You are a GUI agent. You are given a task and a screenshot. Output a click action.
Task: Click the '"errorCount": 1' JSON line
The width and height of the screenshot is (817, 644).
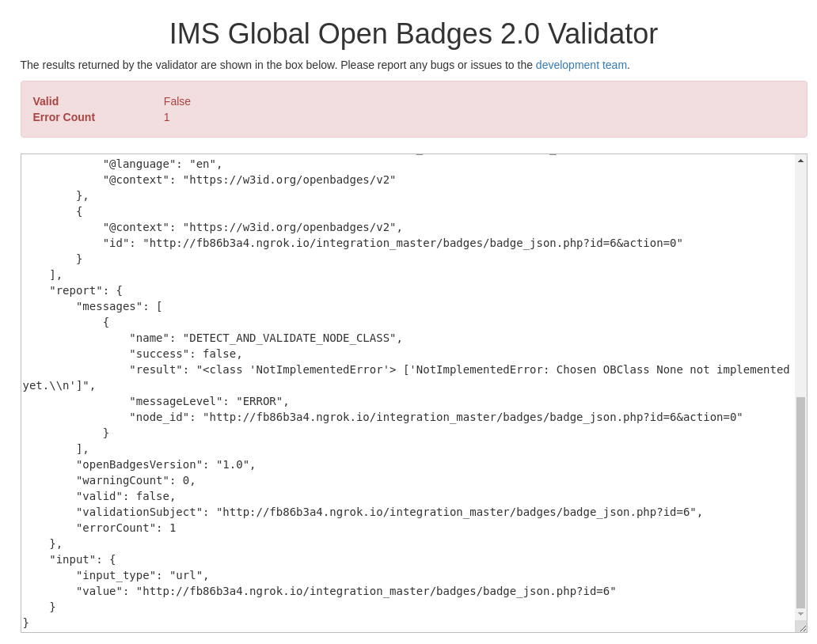[126, 528]
